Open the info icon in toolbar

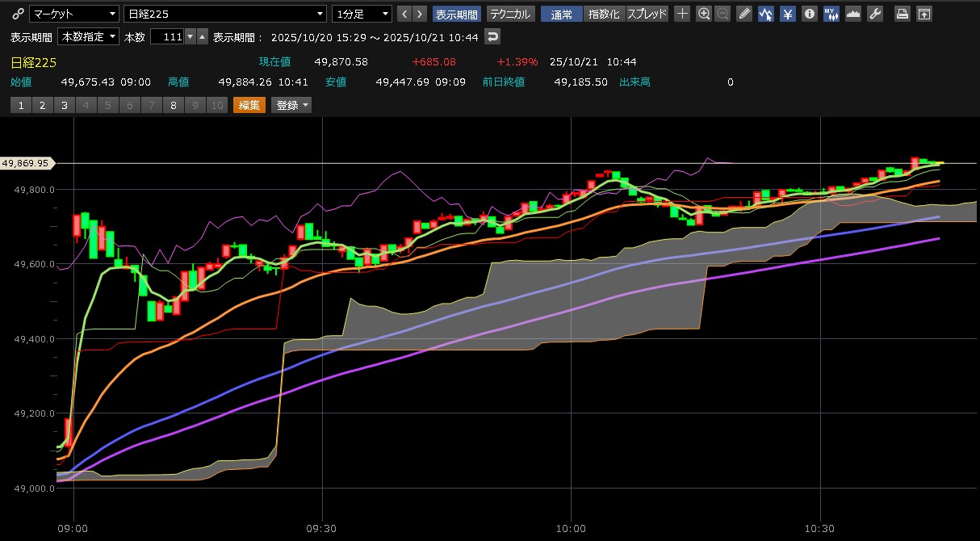(x=810, y=14)
